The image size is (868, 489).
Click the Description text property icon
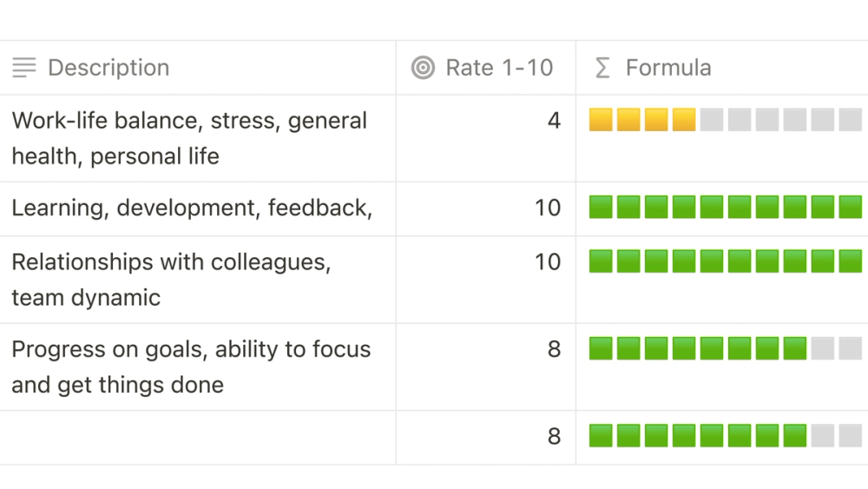pos(23,68)
